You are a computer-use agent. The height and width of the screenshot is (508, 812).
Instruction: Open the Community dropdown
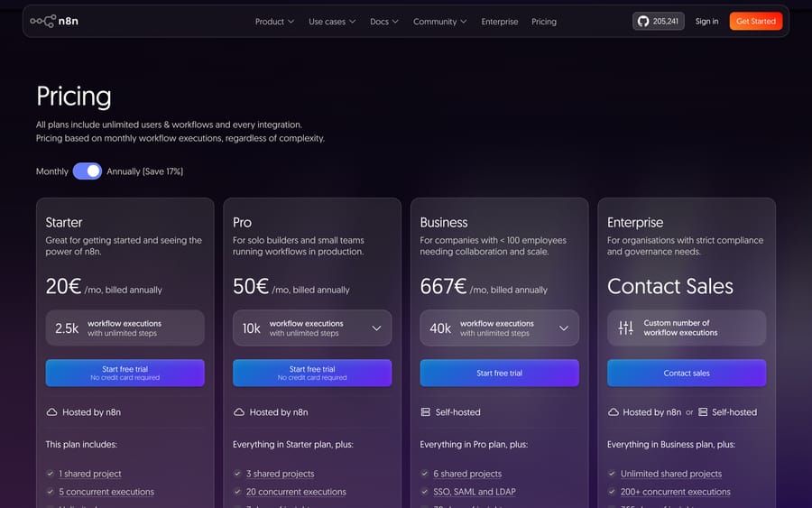tap(439, 22)
